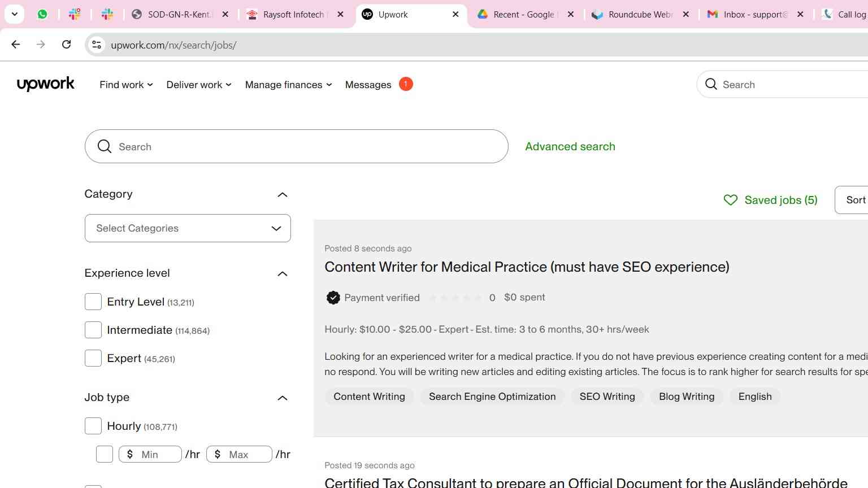Image resolution: width=868 pixels, height=488 pixels.
Task: Open the Select Categories dropdown
Action: (x=188, y=228)
